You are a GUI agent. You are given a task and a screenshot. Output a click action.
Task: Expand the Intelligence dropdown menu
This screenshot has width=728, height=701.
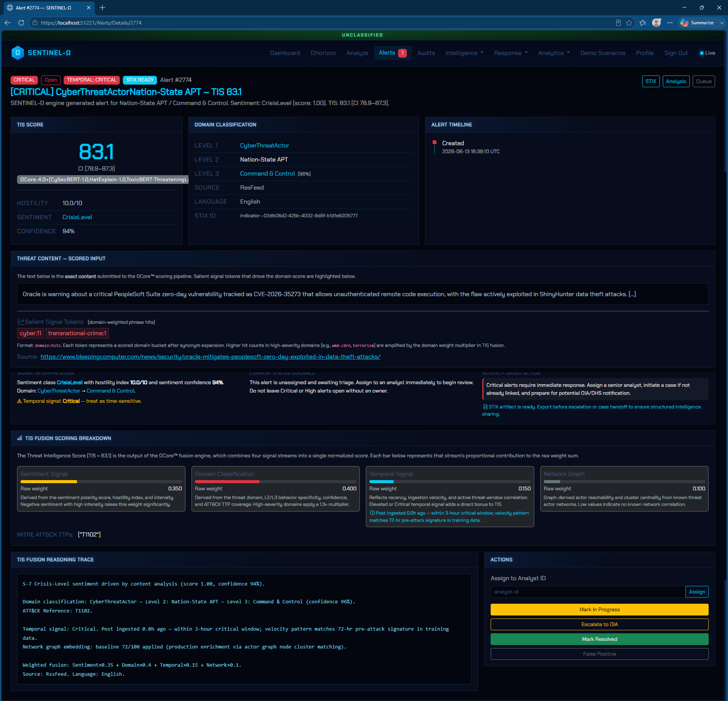coord(464,53)
